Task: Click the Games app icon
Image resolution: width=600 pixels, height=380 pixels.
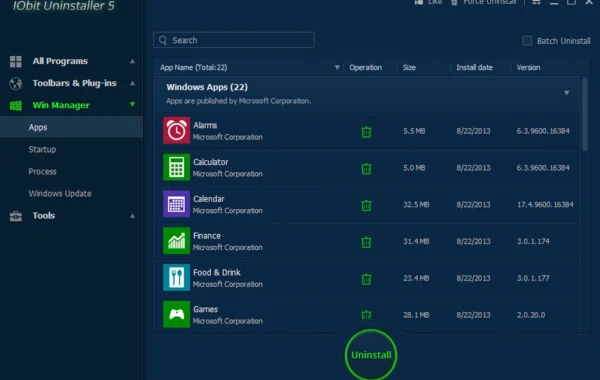Action: click(176, 314)
